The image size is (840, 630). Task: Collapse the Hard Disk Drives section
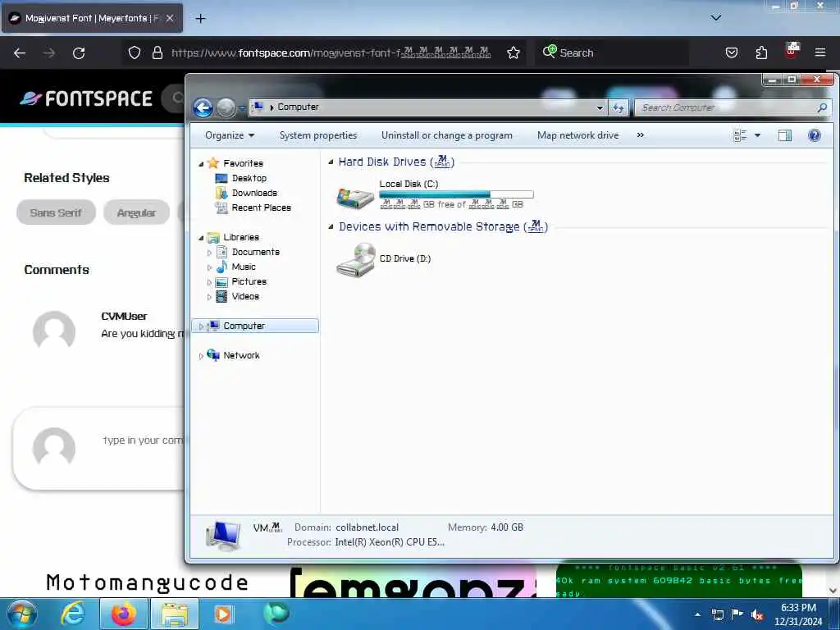(331, 162)
